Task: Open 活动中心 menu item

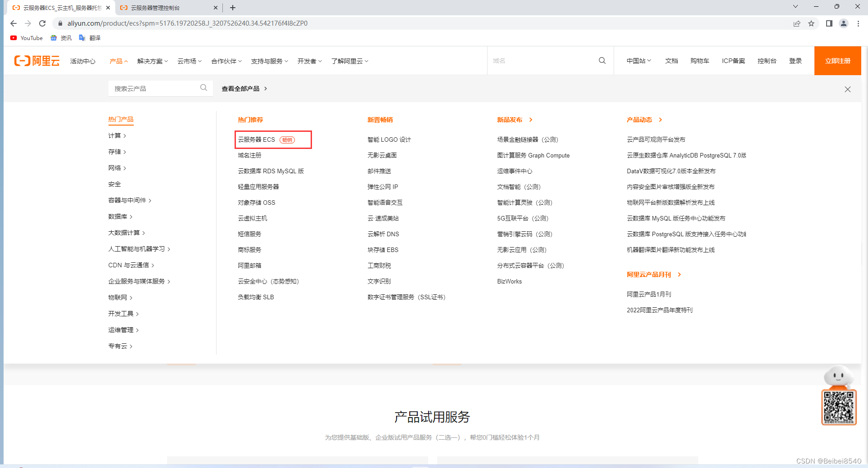Action: [x=83, y=61]
